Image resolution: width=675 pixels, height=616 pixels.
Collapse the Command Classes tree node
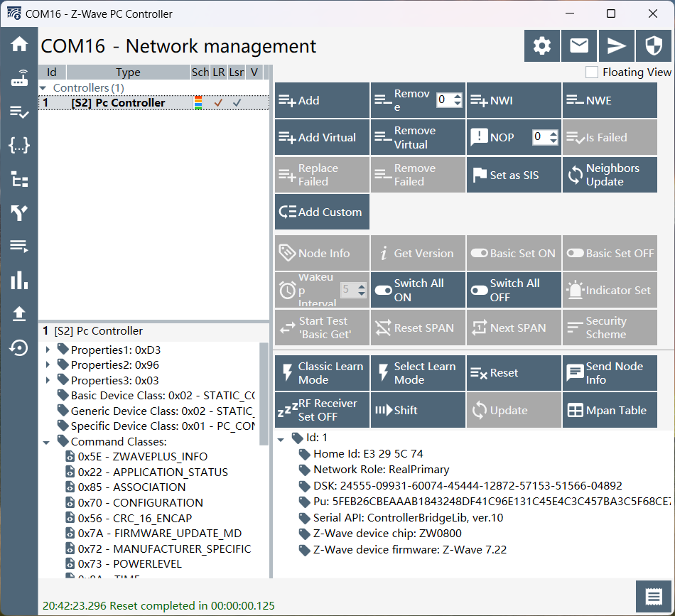46,442
